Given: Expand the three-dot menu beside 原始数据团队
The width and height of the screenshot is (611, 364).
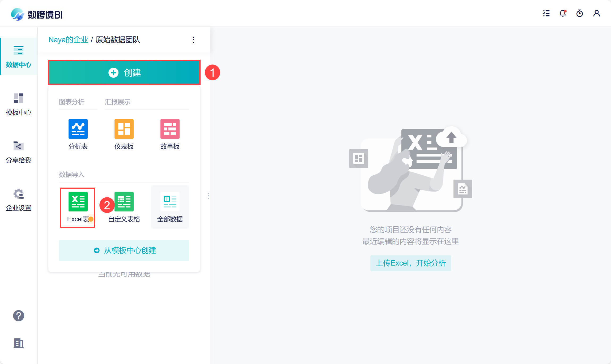Looking at the screenshot, I should click(x=193, y=40).
